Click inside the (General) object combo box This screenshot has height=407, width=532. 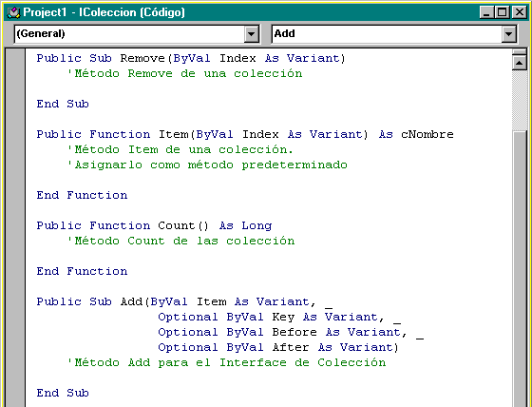pyautogui.click(x=129, y=34)
